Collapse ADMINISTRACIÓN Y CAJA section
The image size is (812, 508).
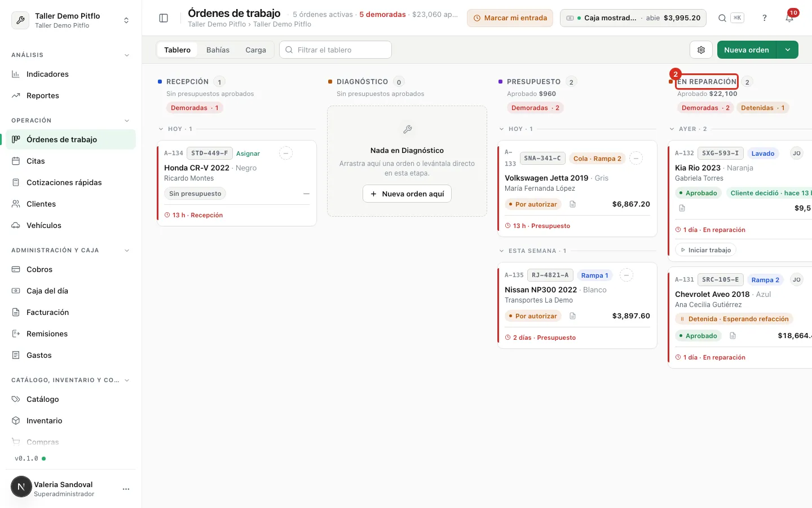127,251
